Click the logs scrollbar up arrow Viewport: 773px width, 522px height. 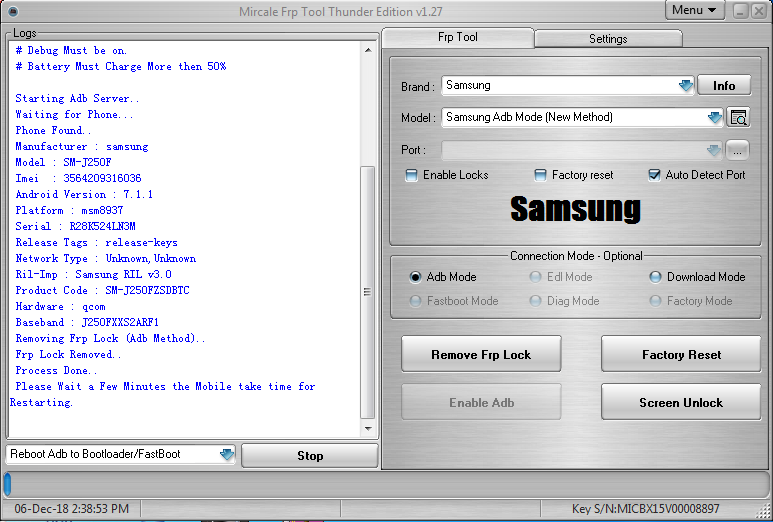[x=368, y=50]
